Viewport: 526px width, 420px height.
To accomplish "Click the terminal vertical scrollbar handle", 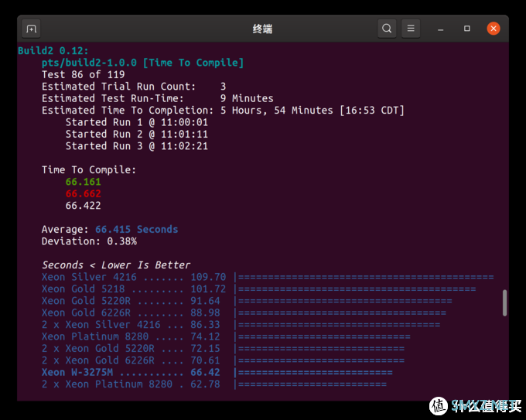I will coord(505,302).
